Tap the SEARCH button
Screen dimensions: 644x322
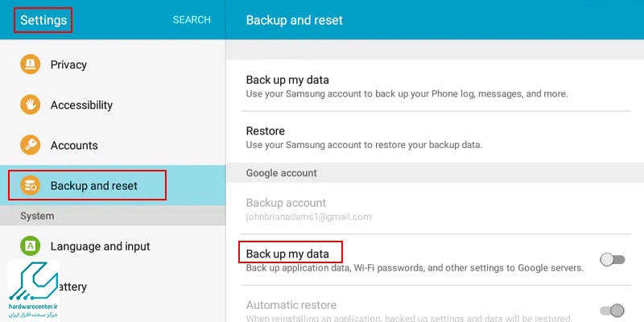click(x=192, y=19)
